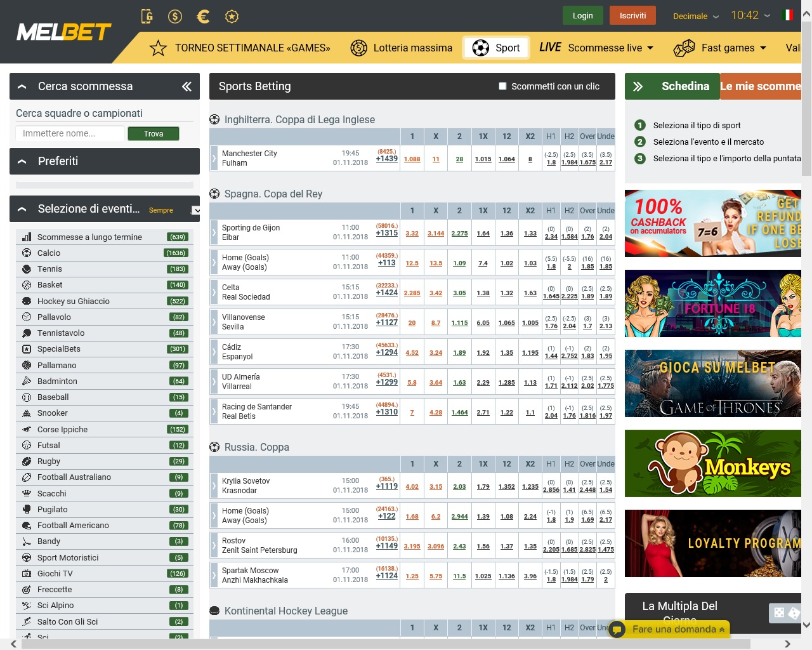Viewport: 812px width, 650px height.
Task: Click the Basket sport icon
Action: click(27, 285)
